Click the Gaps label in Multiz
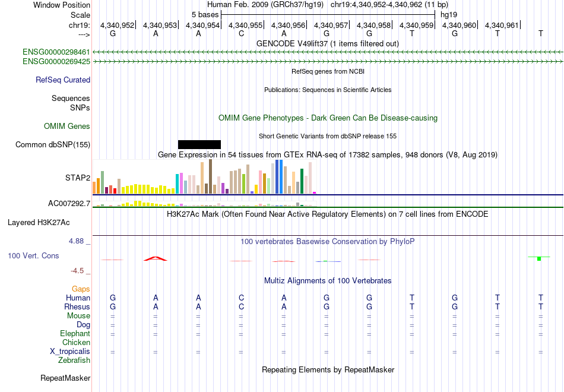This screenshot has height=392, width=564. pos(81,289)
